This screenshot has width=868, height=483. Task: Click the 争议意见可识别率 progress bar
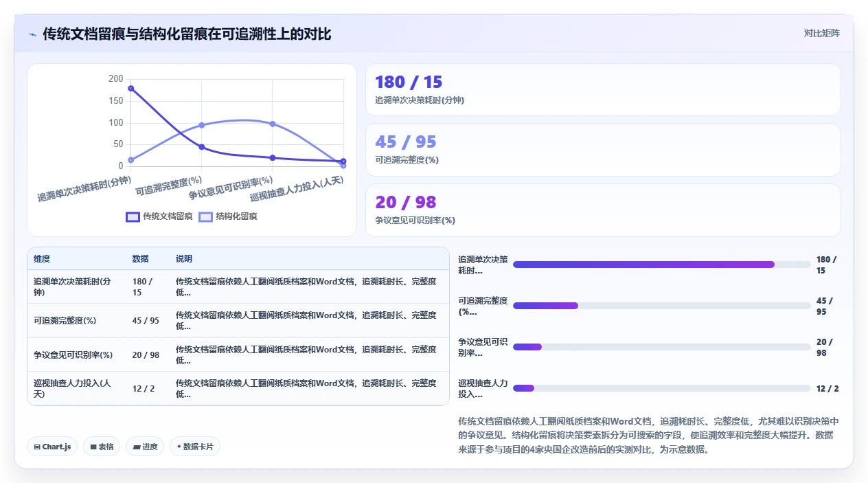pyautogui.click(x=662, y=347)
